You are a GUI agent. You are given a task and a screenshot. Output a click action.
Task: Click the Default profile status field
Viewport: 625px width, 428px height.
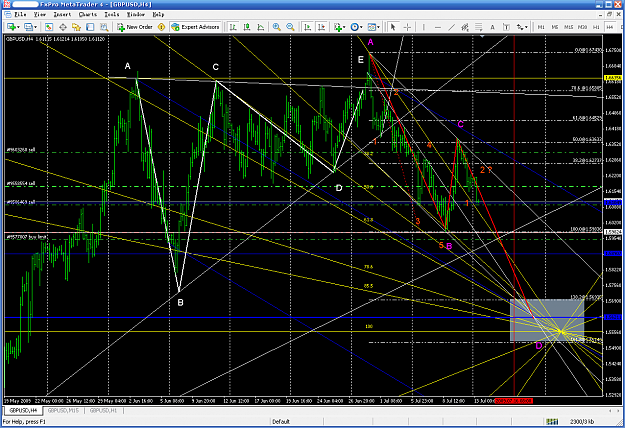(281, 422)
